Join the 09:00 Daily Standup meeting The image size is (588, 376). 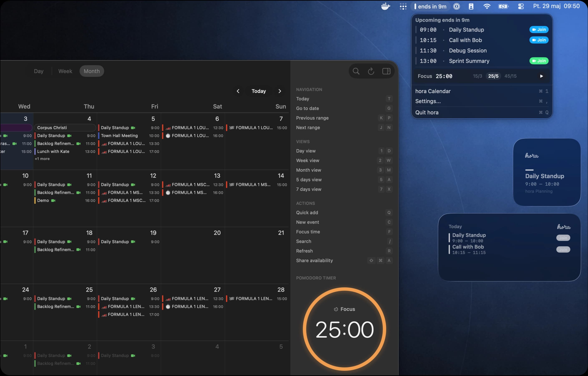click(539, 30)
